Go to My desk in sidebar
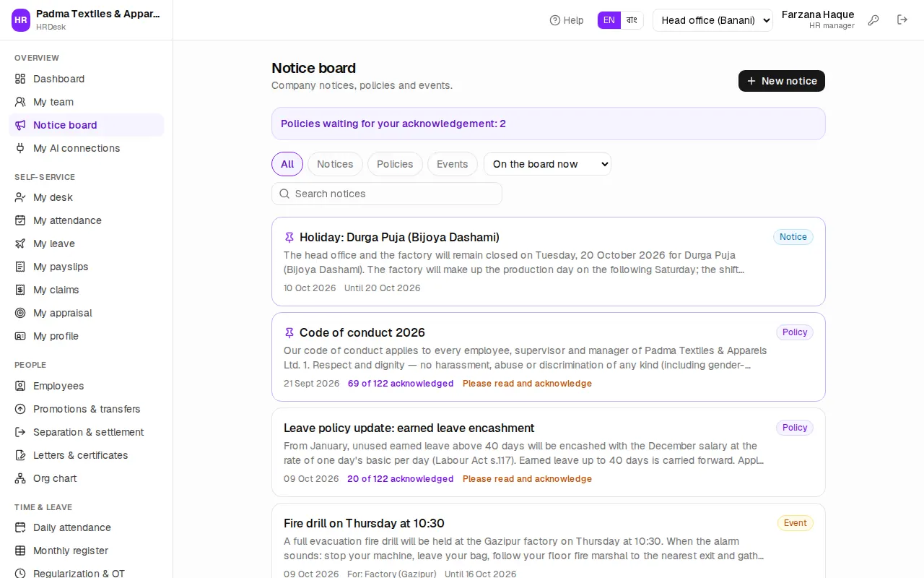Image resolution: width=924 pixels, height=578 pixels. [x=87, y=197]
